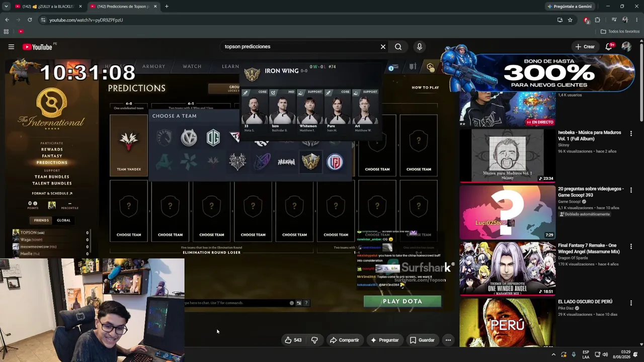Image resolution: width=644 pixels, height=362 pixels.
Task: Switch leaderboard to FRIENDS
Action: pyautogui.click(x=41, y=220)
